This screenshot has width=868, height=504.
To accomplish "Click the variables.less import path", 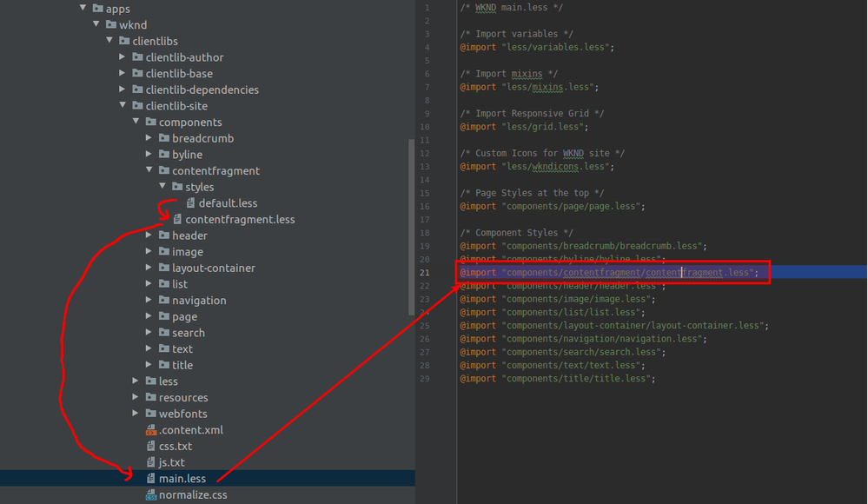I will tap(556, 47).
